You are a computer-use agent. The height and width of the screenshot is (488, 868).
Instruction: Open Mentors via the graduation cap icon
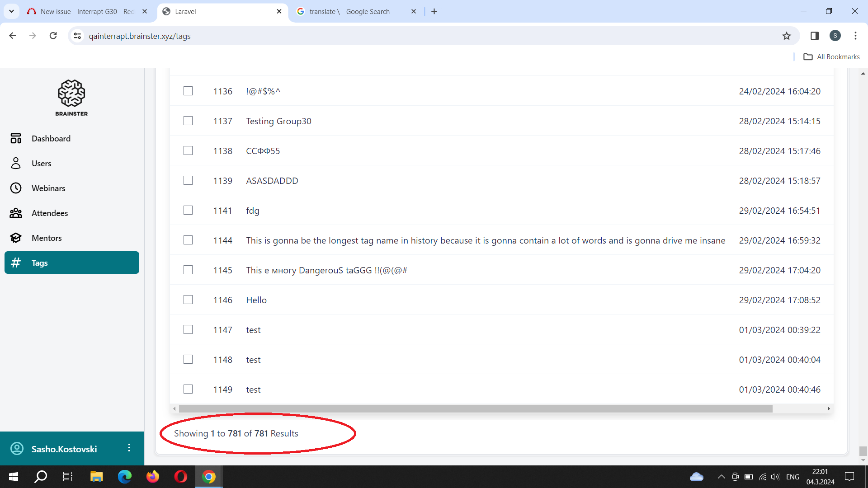point(16,238)
